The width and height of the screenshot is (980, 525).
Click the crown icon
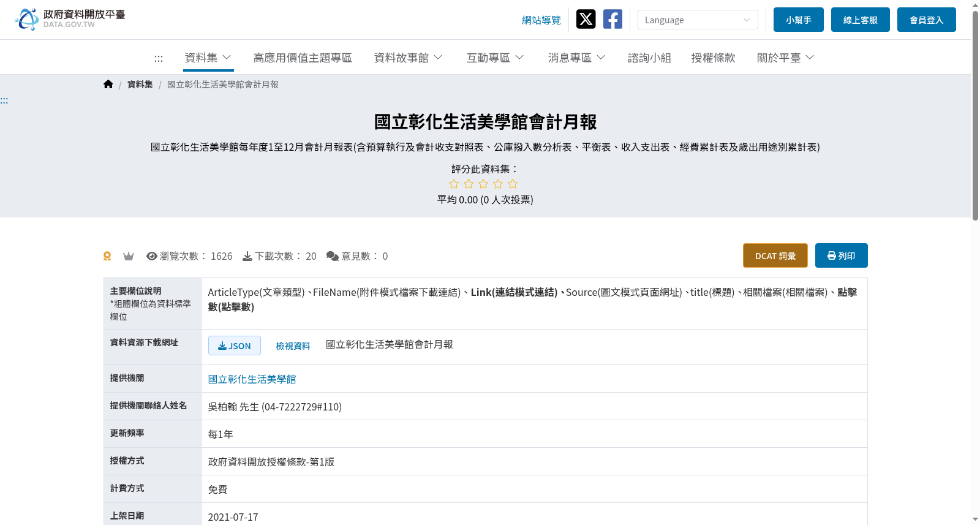click(129, 256)
